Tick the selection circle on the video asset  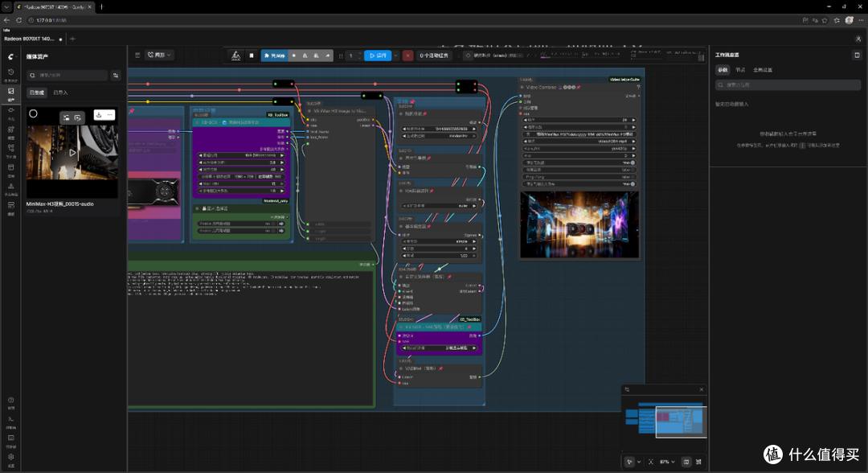pyautogui.click(x=33, y=113)
